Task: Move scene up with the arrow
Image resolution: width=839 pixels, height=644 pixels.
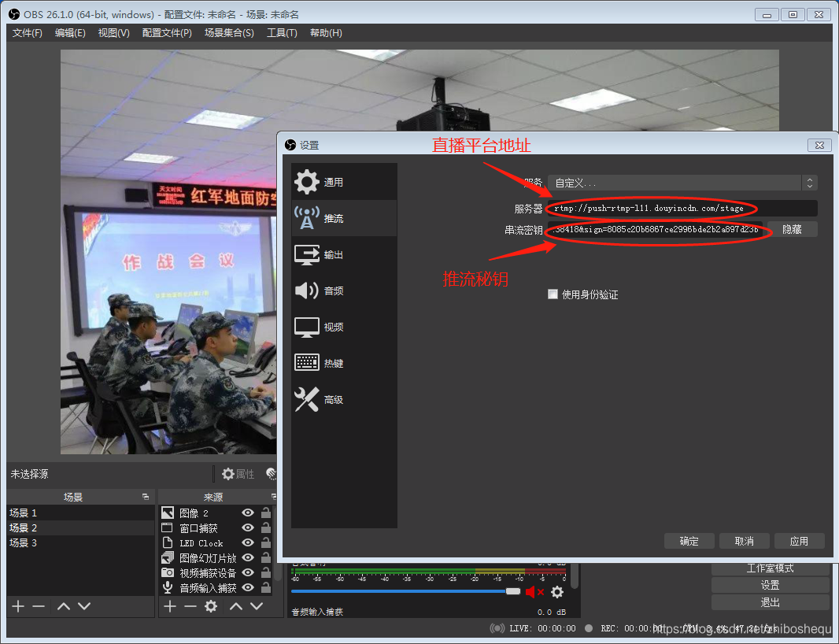Action: (x=63, y=606)
